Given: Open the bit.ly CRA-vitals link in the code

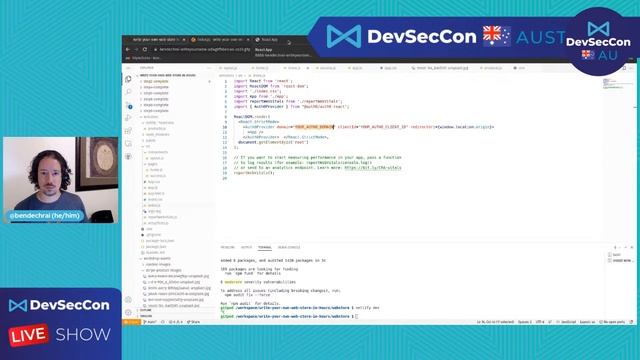Looking at the screenshot, I should tap(372, 167).
